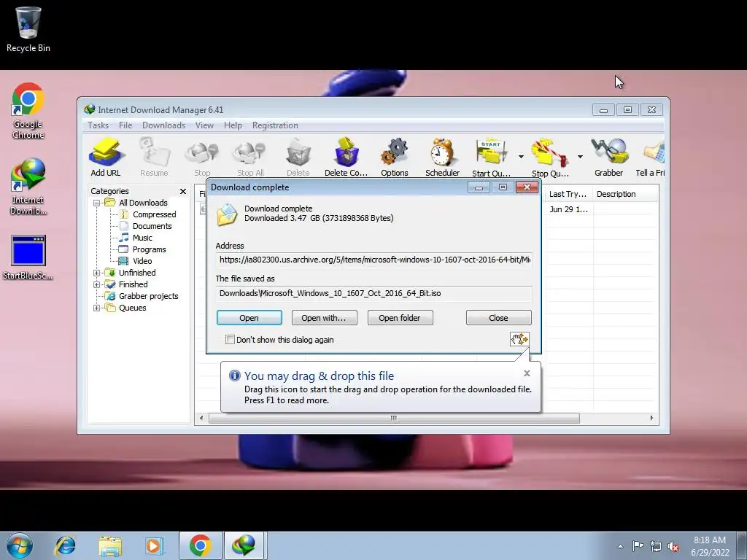Close the Categories panel

[183, 192]
